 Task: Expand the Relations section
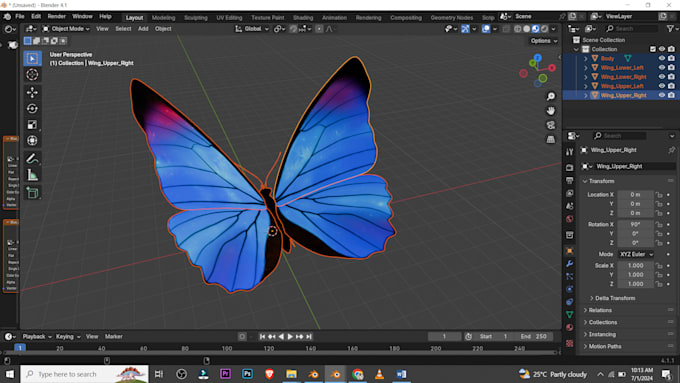(600, 310)
